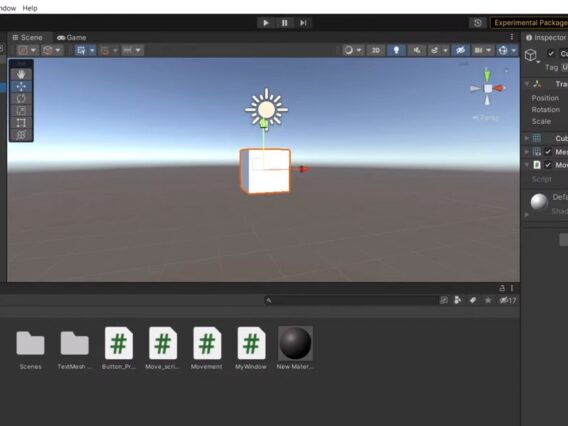568x426 pixels.
Task: Toggle hidden packages count icon showing 17
Action: [x=508, y=300]
